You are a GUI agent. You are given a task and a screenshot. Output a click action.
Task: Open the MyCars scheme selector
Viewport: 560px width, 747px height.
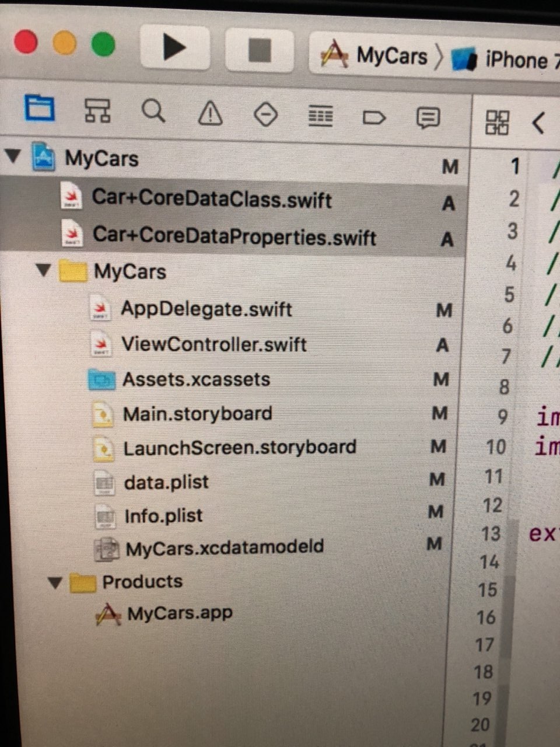374,56
